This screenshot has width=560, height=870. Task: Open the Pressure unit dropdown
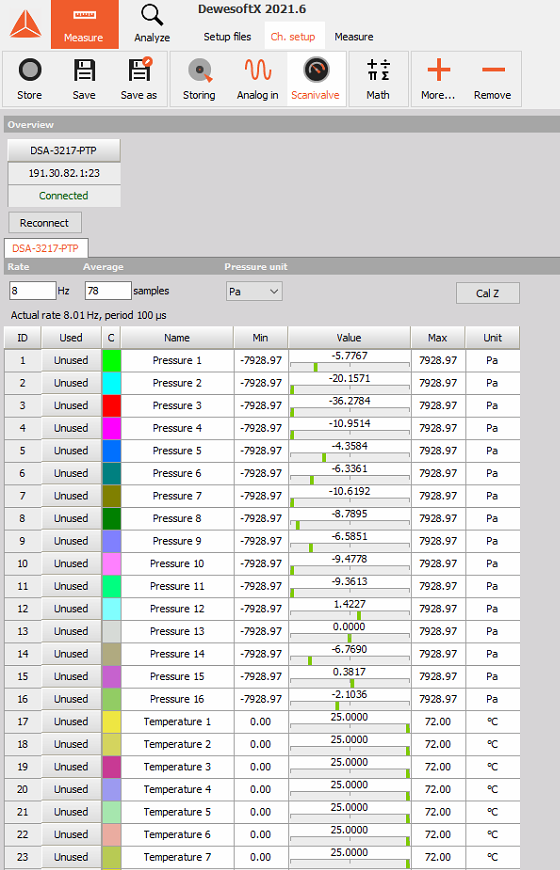tap(254, 291)
